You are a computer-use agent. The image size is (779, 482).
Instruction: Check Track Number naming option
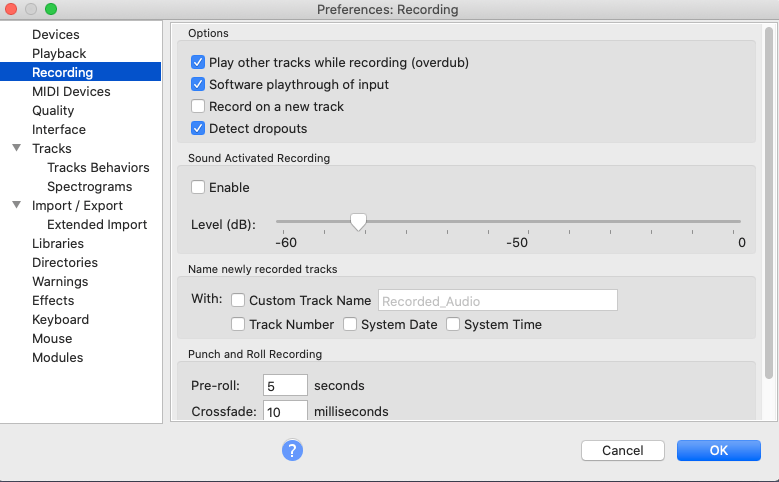coord(238,324)
